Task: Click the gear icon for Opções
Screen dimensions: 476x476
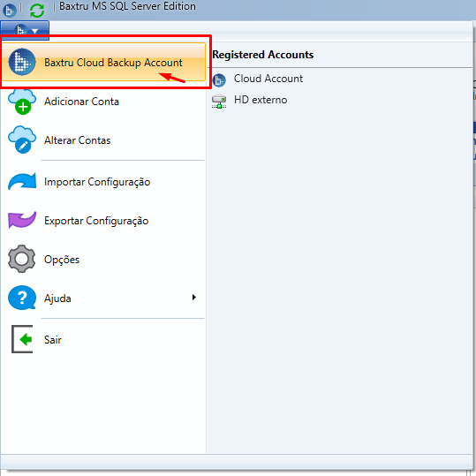Action: (22, 259)
